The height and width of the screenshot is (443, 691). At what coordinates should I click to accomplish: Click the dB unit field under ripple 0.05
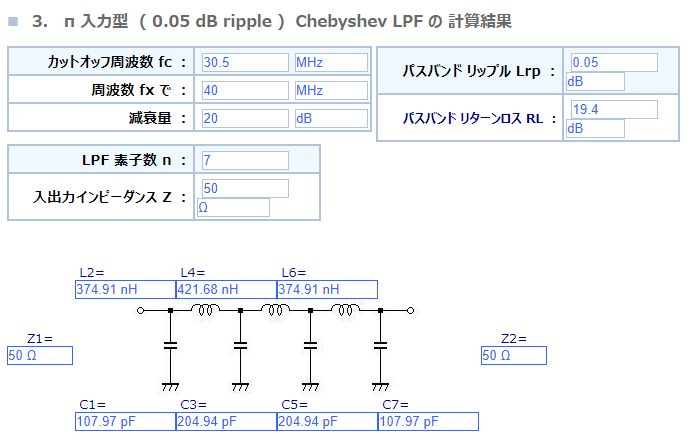tap(595, 81)
